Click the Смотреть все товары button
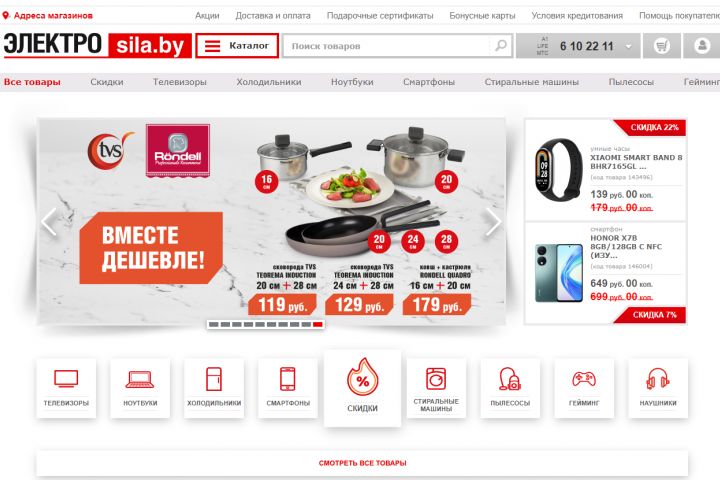This screenshot has width=720, height=480. pyautogui.click(x=362, y=463)
